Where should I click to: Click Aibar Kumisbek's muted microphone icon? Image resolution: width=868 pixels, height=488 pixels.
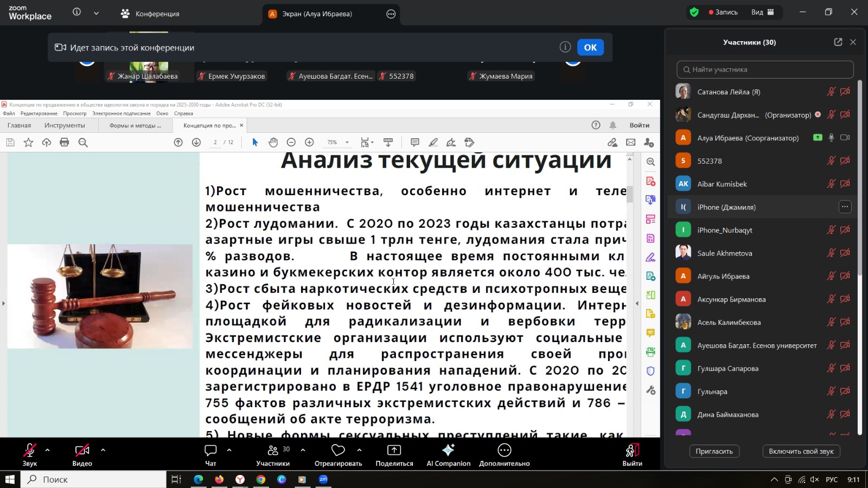[831, 184]
